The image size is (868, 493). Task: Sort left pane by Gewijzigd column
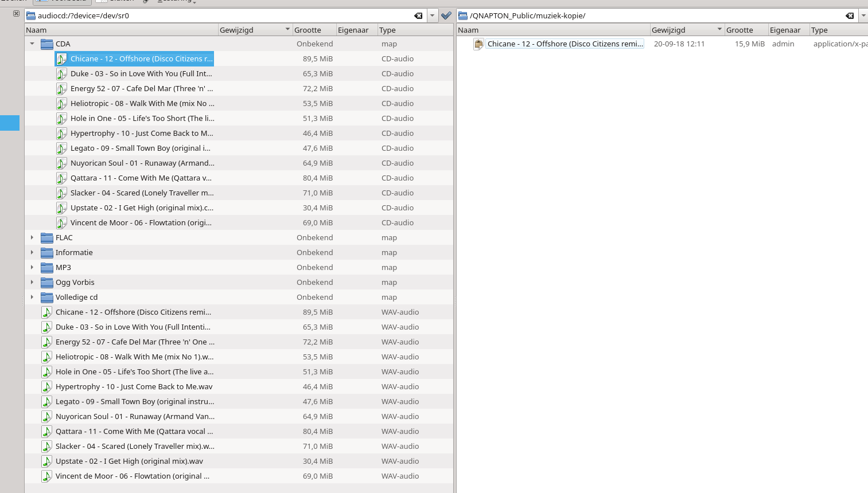click(x=256, y=30)
